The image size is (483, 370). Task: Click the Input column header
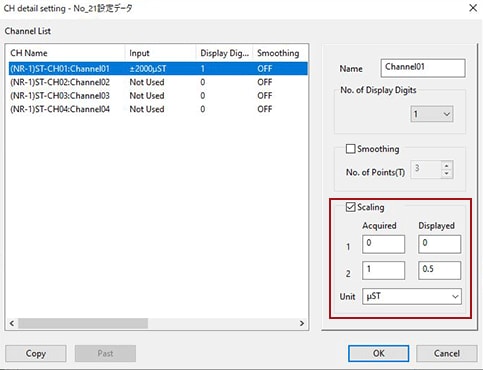tap(160, 53)
